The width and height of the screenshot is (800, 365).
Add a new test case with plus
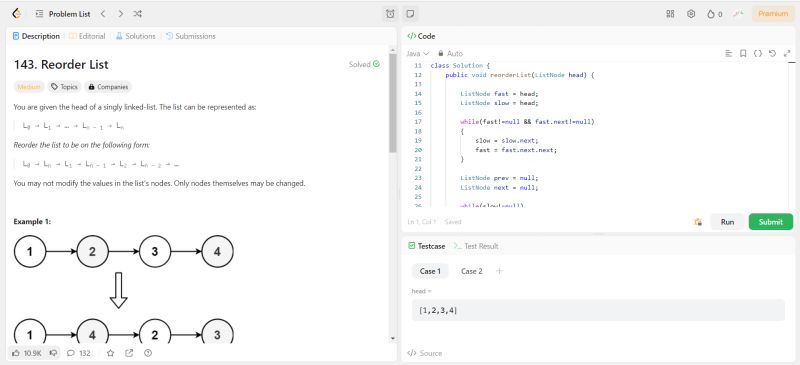[x=499, y=271]
